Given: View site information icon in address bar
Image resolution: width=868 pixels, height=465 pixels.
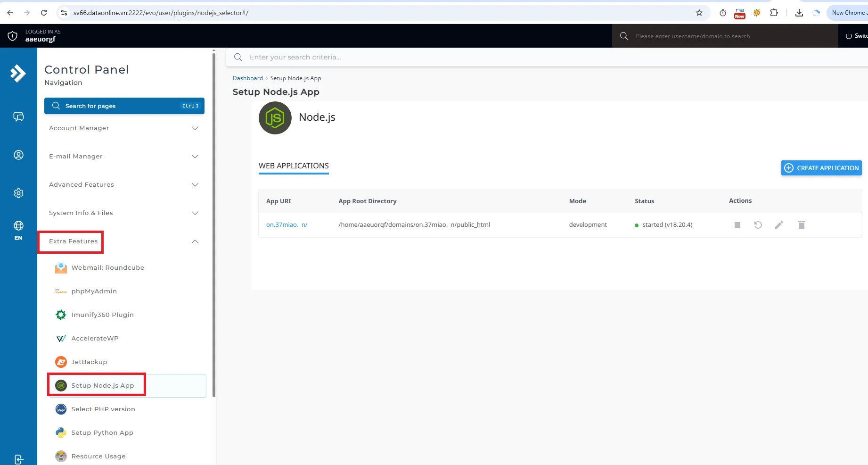Looking at the screenshot, I should click(x=64, y=13).
